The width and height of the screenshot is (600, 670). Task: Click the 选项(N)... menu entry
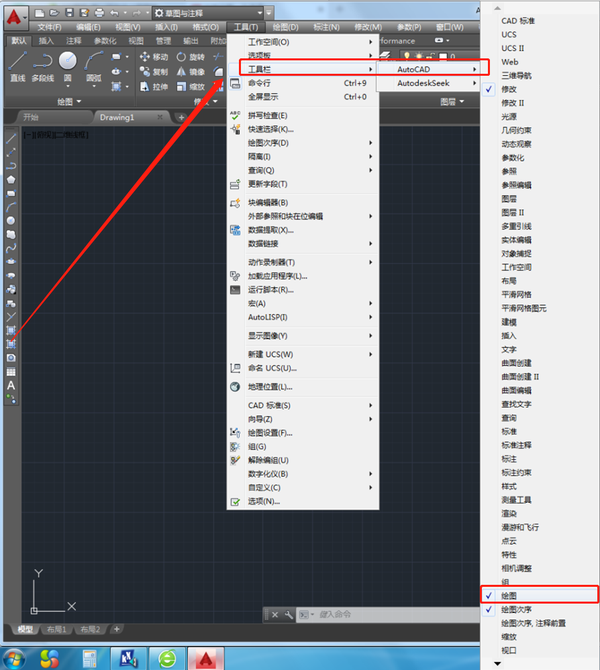(264, 501)
